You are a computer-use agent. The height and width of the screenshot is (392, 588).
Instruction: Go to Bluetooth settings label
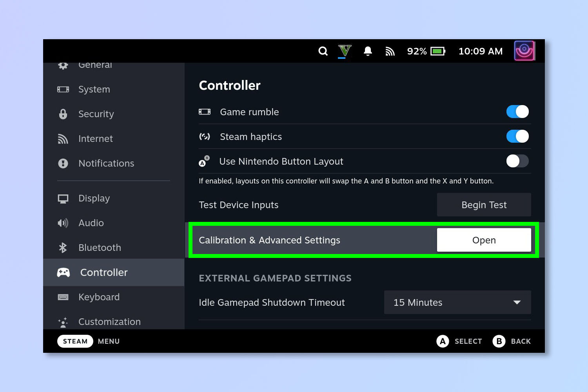click(x=100, y=248)
